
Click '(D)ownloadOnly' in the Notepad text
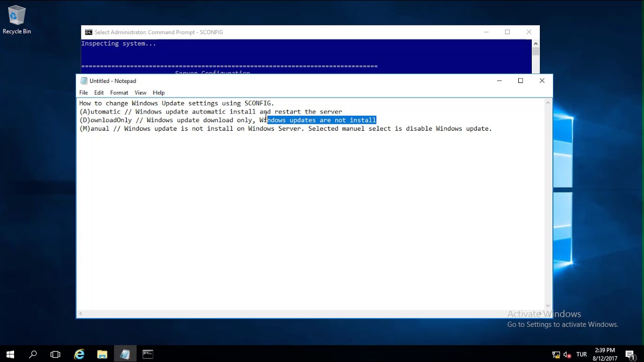pos(106,120)
